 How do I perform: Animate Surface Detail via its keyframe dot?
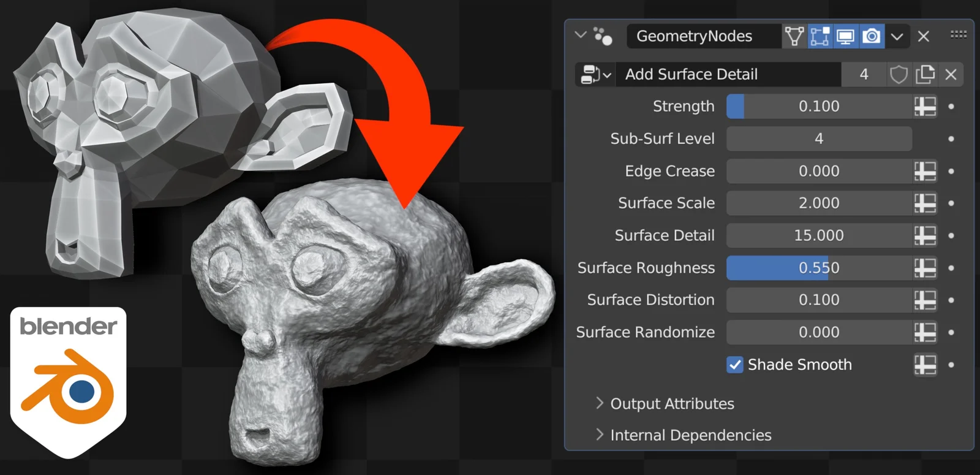[951, 235]
